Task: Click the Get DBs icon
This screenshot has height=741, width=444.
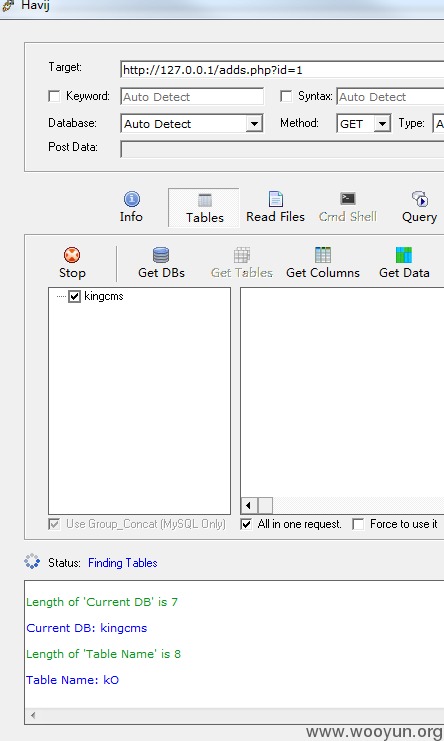Action: [161, 255]
